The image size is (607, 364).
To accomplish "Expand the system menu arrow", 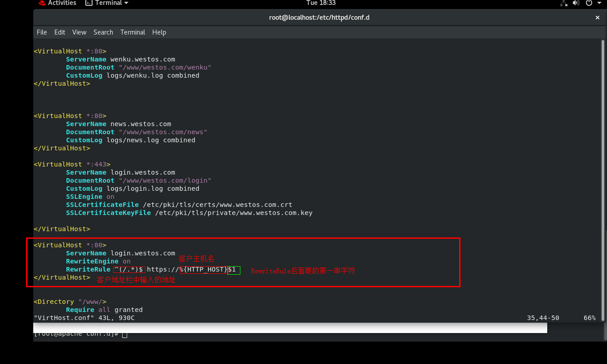I will click(599, 3).
